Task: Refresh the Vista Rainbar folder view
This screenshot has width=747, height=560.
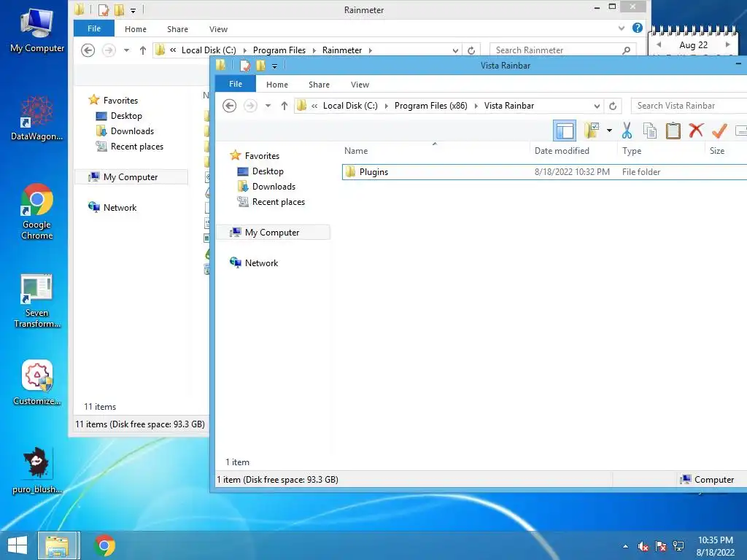Action: 613,106
